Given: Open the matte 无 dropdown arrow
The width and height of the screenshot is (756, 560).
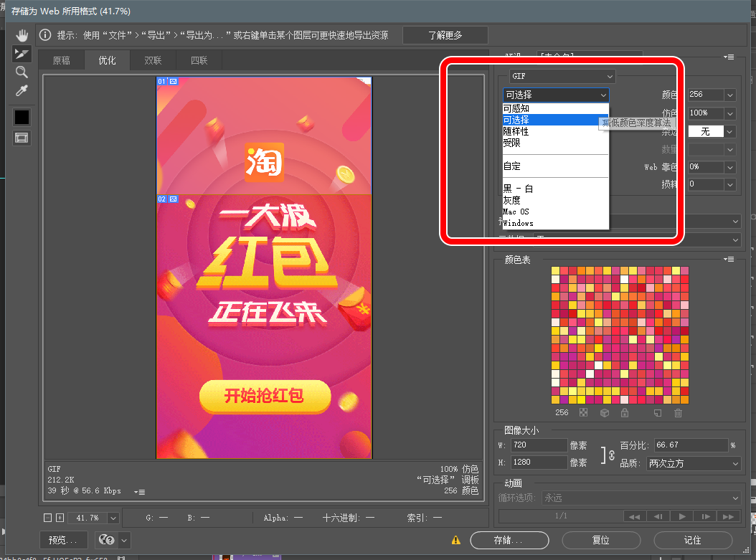Looking at the screenshot, I should click(x=730, y=131).
